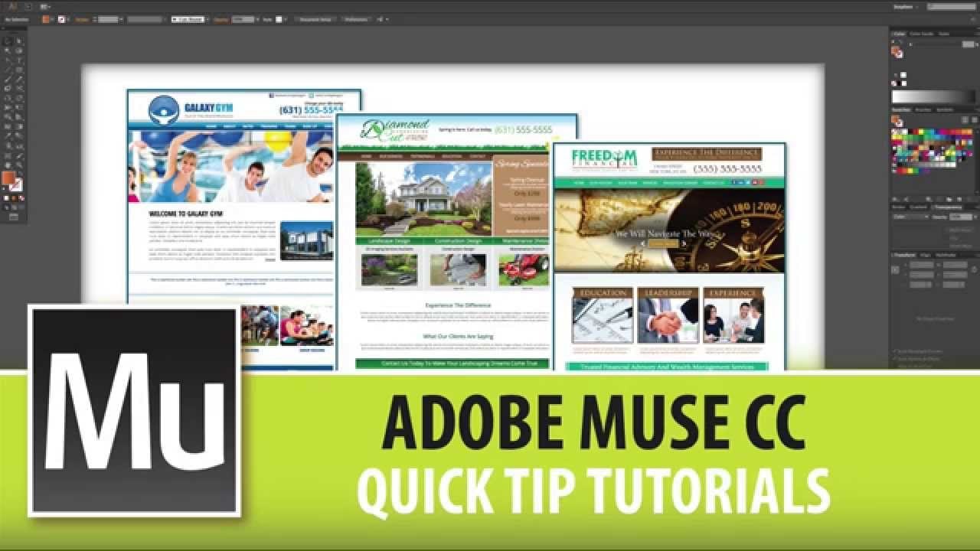Select the Rectangle shape tool

click(x=18, y=70)
